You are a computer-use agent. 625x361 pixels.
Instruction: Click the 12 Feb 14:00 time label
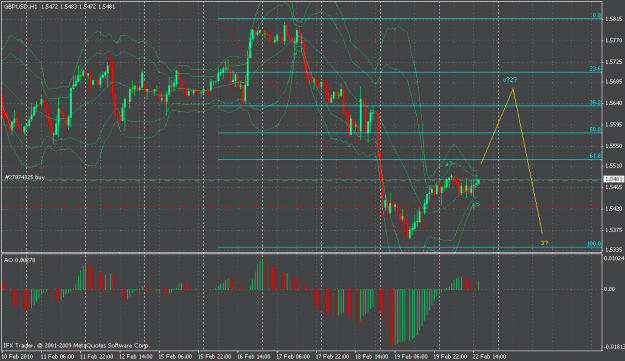tap(136, 356)
